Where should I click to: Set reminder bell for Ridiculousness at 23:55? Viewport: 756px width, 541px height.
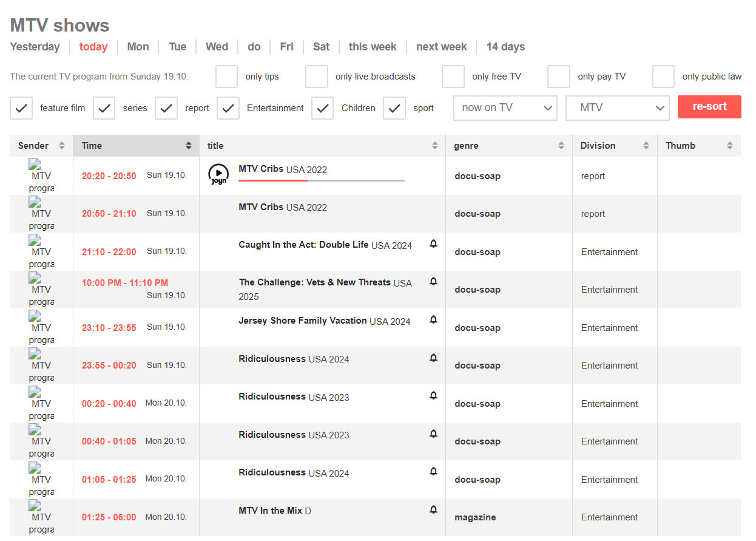(433, 358)
